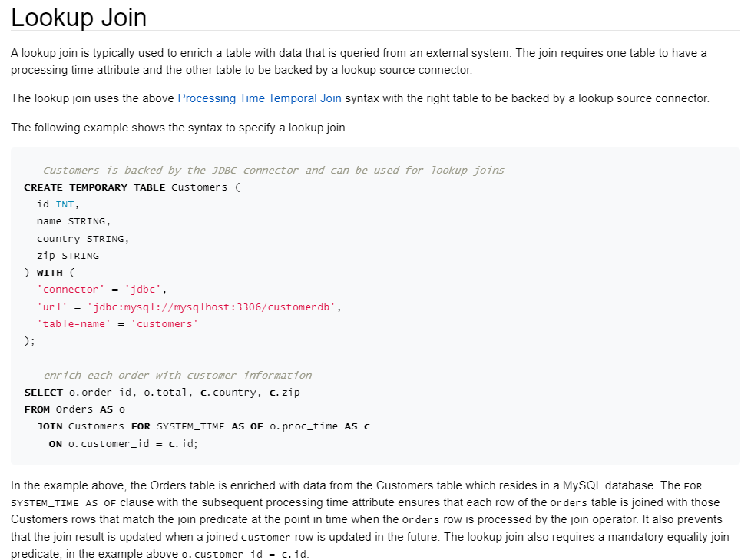
Task: Click the sentence 'The following example shows the syntax'
Action: coord(180,128)
